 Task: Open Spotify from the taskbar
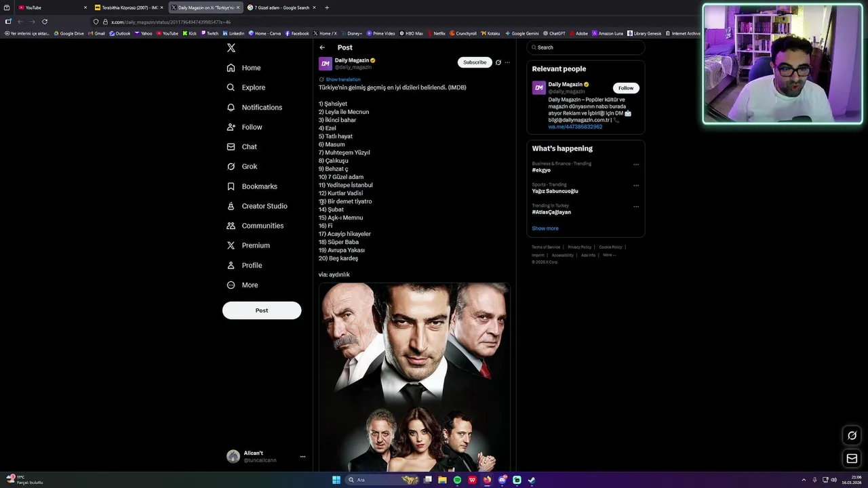point(457,480)
